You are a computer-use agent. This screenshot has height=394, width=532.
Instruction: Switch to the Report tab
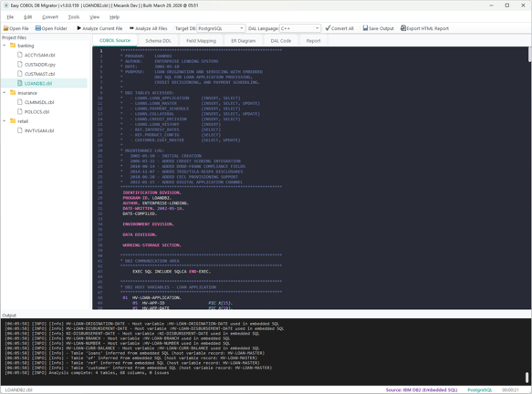coord(313,41)
